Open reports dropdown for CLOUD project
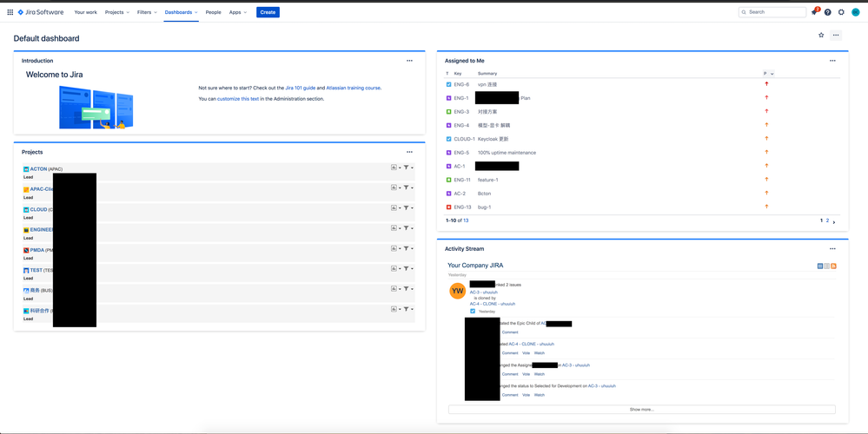Image resolution: width=868 pixels, height=434 pixels. pos(396,207)
